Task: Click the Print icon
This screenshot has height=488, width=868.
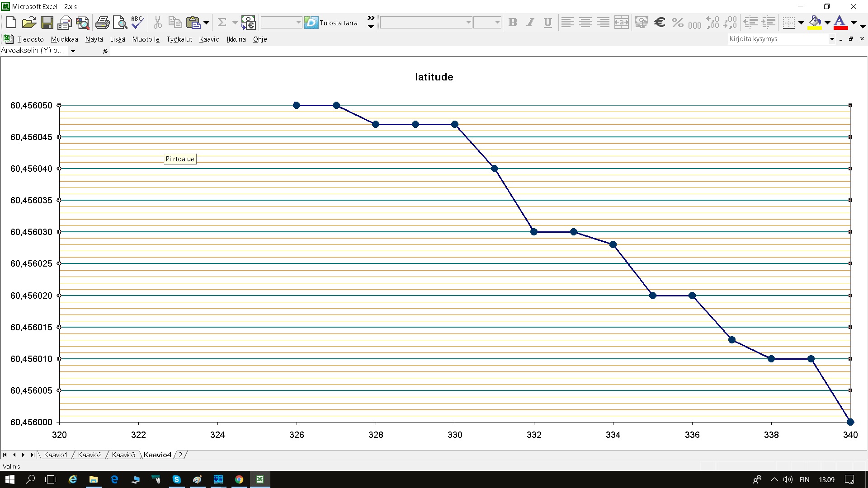Action: pyautogui.click(x=102, y=22)
